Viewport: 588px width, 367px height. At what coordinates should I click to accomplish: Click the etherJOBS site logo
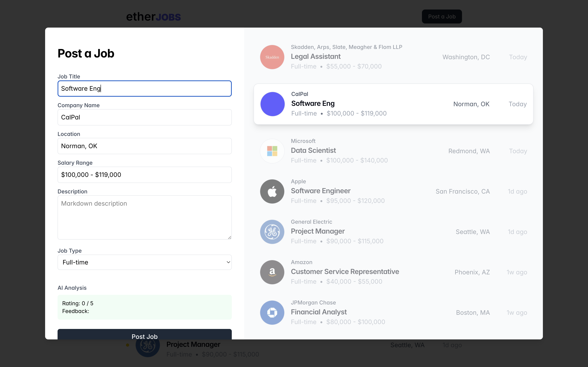click(x=153, y=17)
